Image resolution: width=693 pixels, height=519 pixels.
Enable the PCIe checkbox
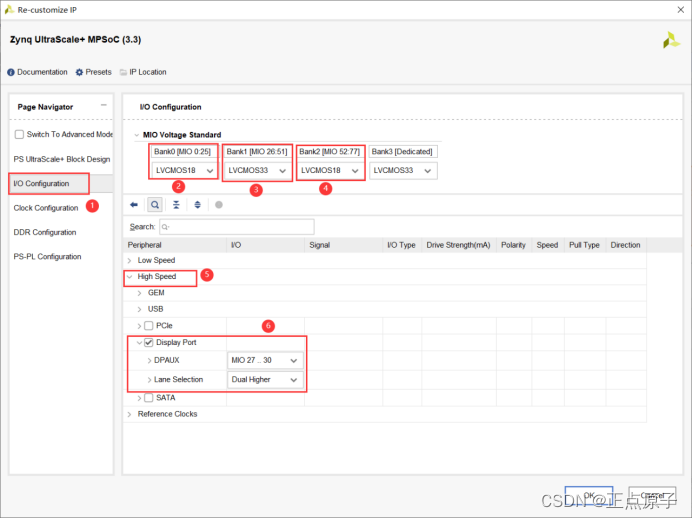tap(149, 326)
